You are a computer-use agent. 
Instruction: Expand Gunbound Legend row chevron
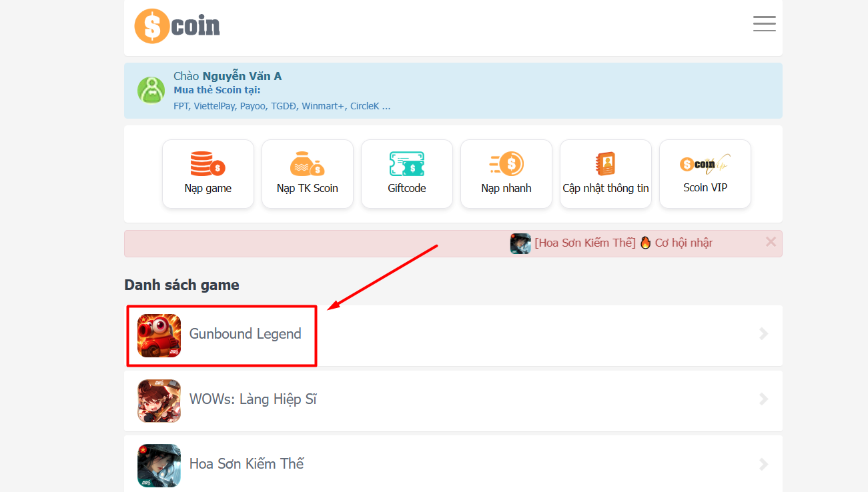point(764,334)
